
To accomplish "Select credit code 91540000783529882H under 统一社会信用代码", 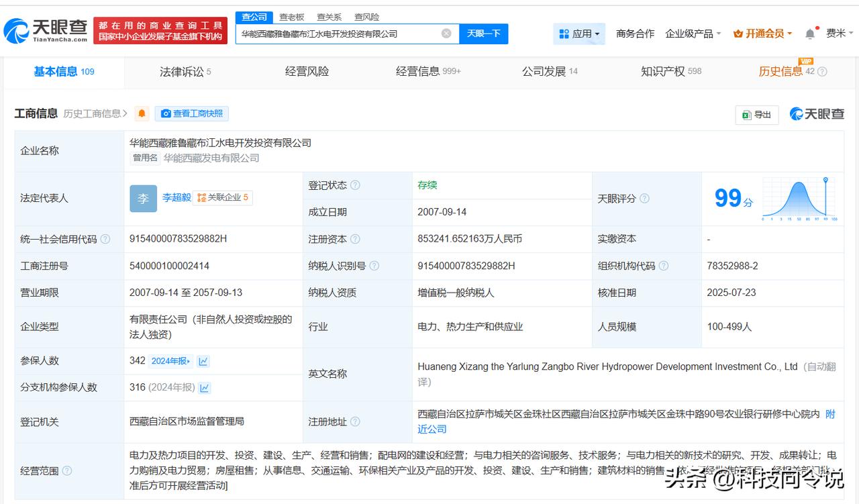I will [178, 239].
